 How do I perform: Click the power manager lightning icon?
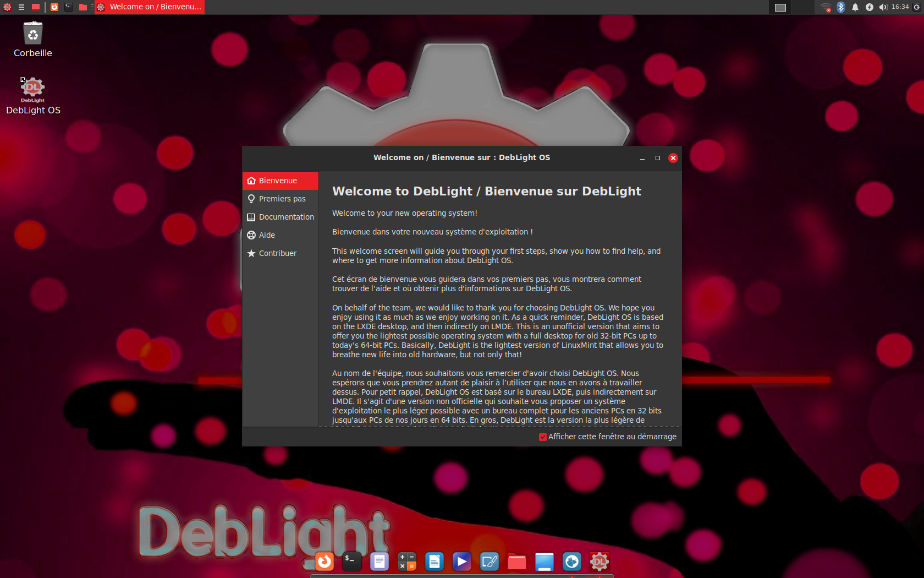pos(869,7)
